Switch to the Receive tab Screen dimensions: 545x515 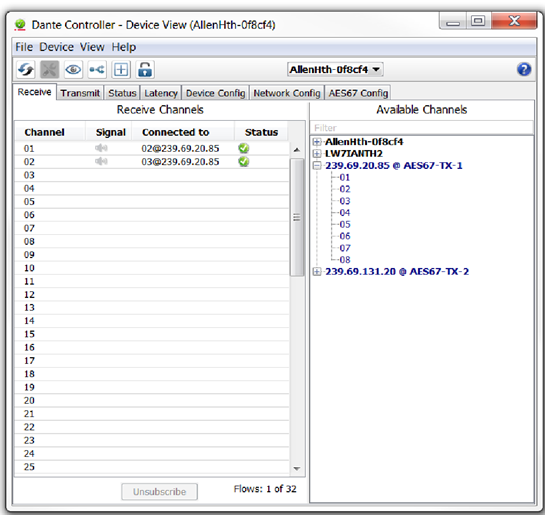point(34,92)
